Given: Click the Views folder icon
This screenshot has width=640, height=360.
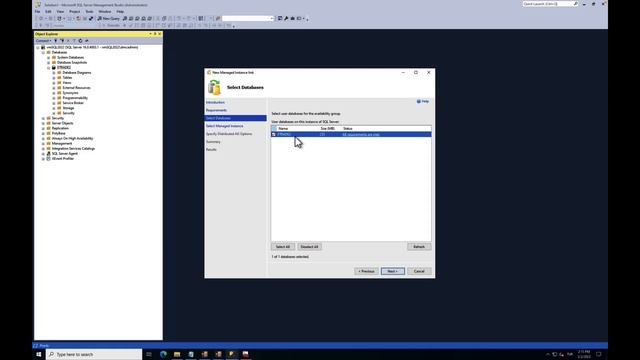Looking at the screenshot, I should coord(59,83).
